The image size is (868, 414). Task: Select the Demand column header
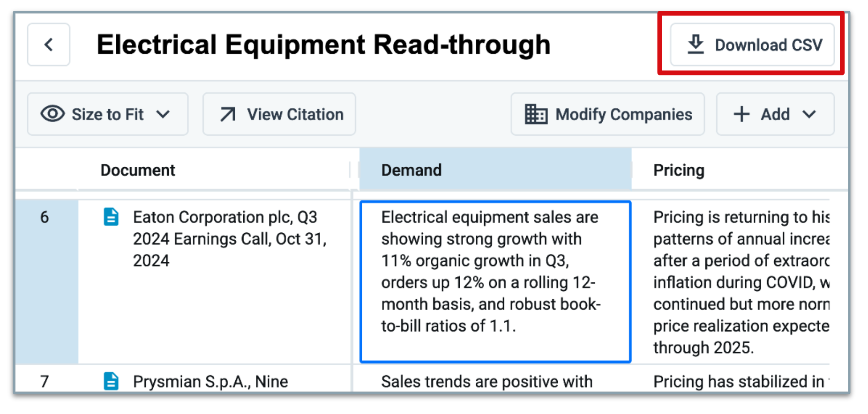pyautogui.click(x=495, y=170)
